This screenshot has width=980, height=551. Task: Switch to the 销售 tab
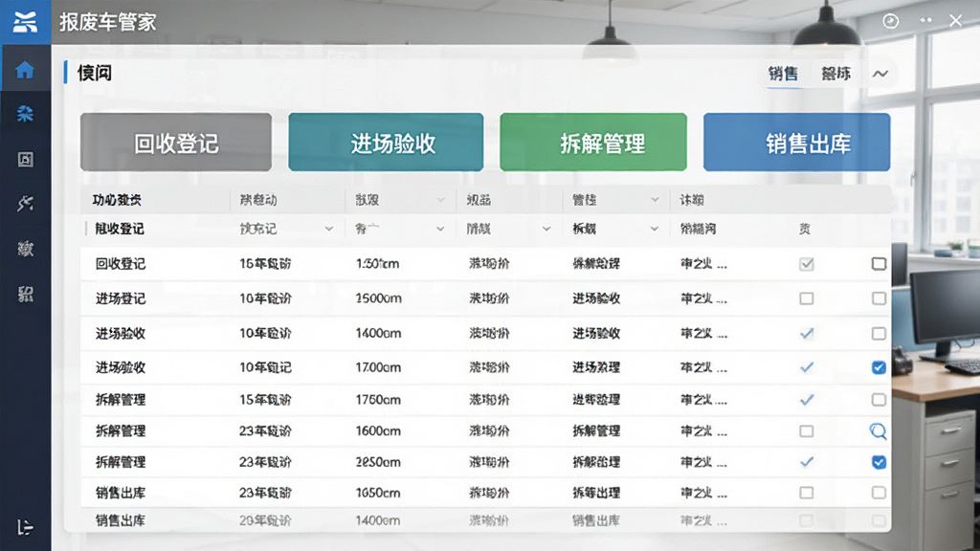coord(783,74)
